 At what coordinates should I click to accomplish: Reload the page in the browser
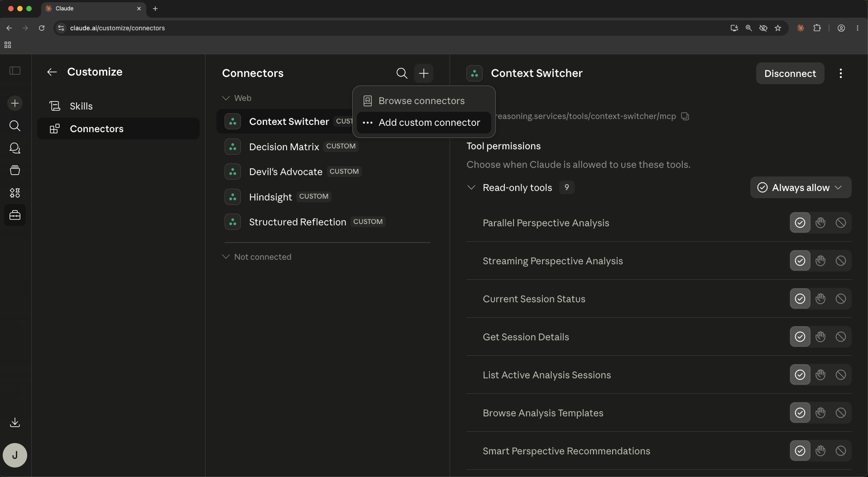42,28
